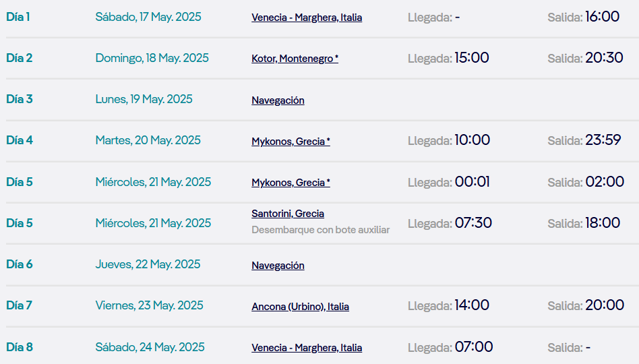The height and width of the screenshot is (364, 639).
Task: Click the Navegación link on Día 6
Action: (278, 266)
